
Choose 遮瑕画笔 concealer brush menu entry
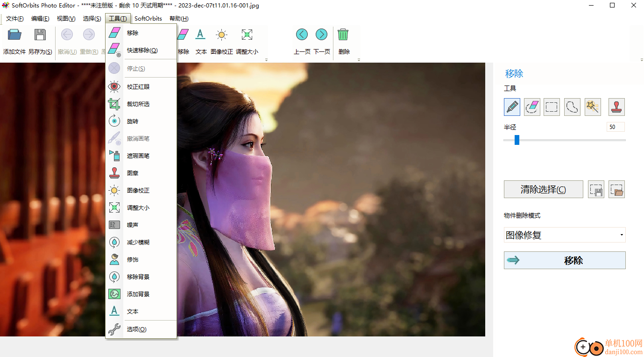click(141, 156)
